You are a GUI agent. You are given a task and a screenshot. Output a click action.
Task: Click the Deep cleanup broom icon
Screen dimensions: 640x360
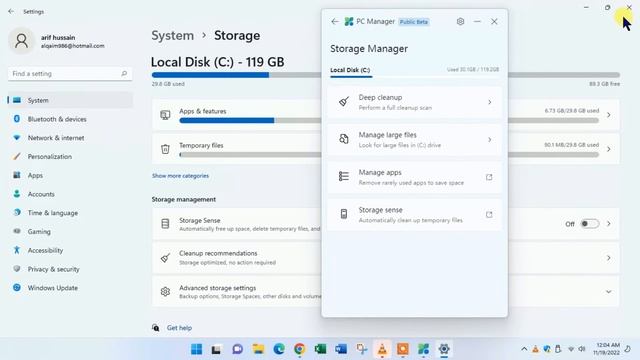point(344,102)
